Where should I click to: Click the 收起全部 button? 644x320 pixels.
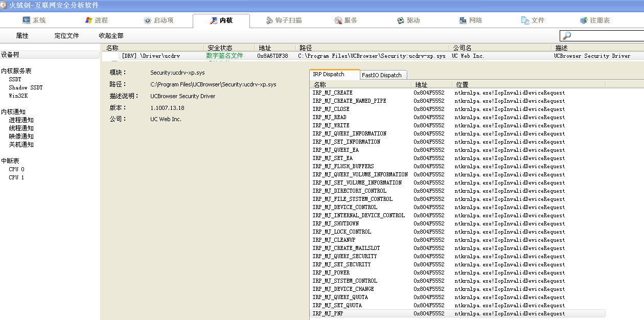coord(111,36)
